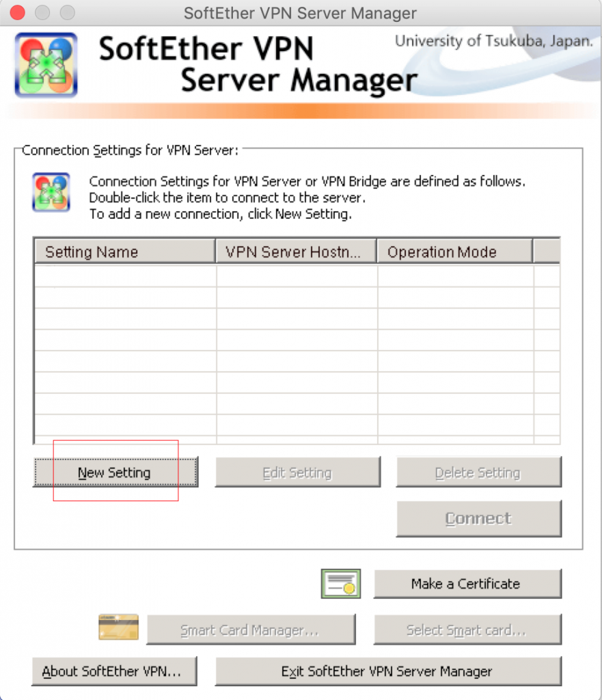Create a New Setting
The width and height of the screenshot is (602, 700).
[x=115, y=472]
